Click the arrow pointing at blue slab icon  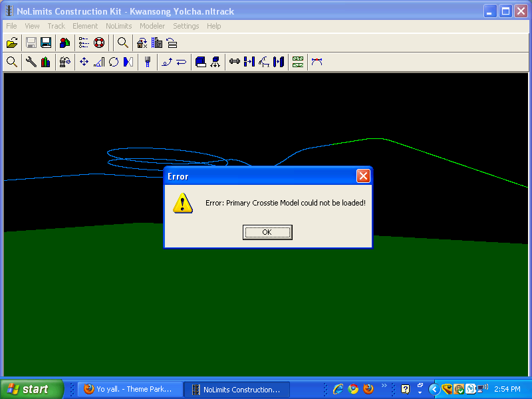[279, 62]
